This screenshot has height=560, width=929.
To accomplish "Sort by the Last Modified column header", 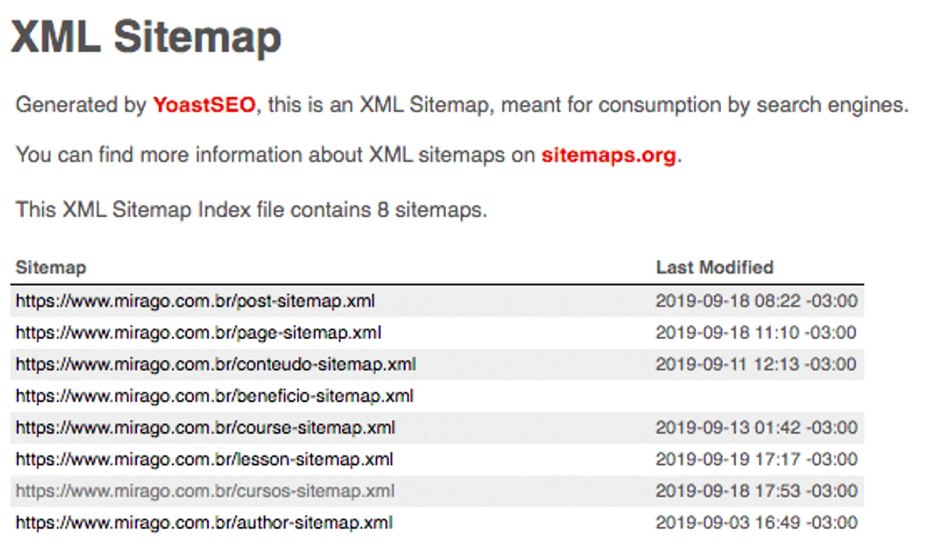I will [x=714, y=267].
